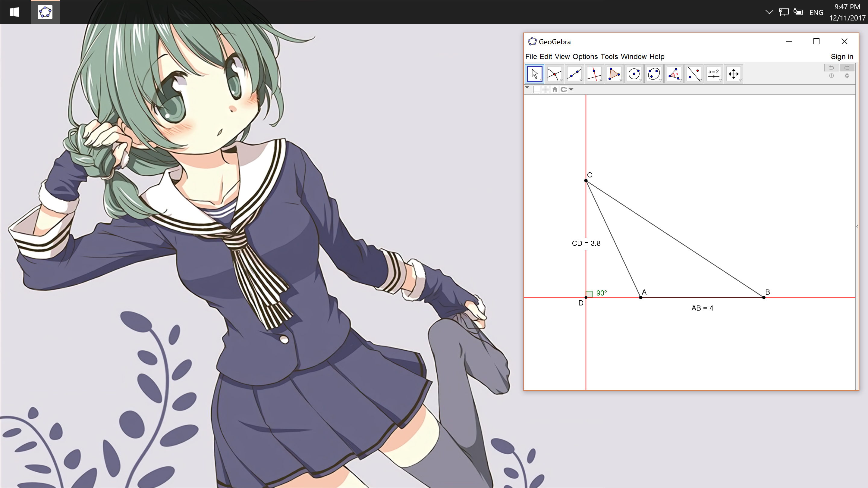Activate Circle with center tool
868x488 pixels.
coord(634,74)
